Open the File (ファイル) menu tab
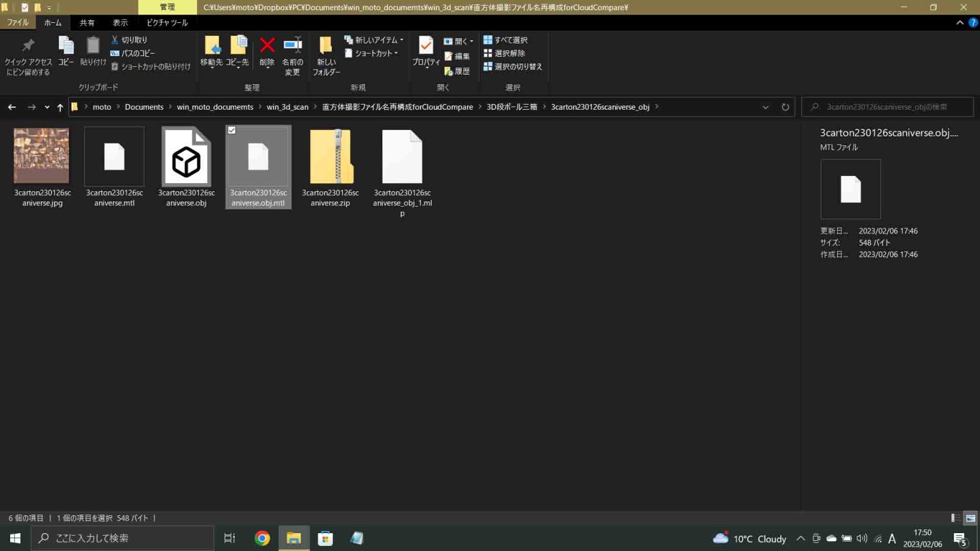 coord(18,22)
